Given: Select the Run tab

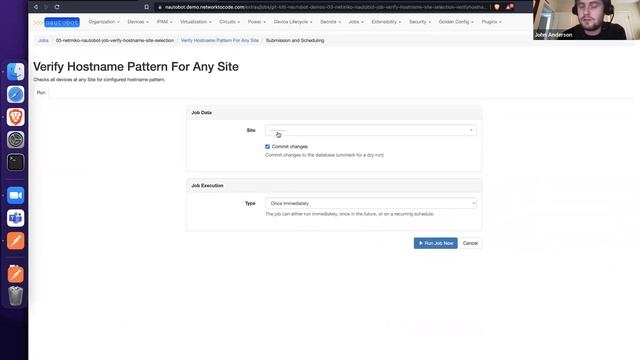Looking at the screenshot, I should click(41, 93).
